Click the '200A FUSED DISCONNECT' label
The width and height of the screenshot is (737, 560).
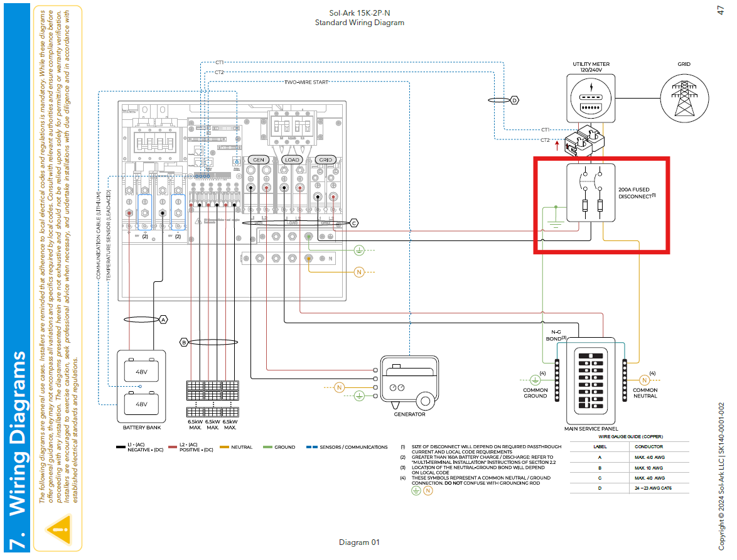(x=637, y=193)
